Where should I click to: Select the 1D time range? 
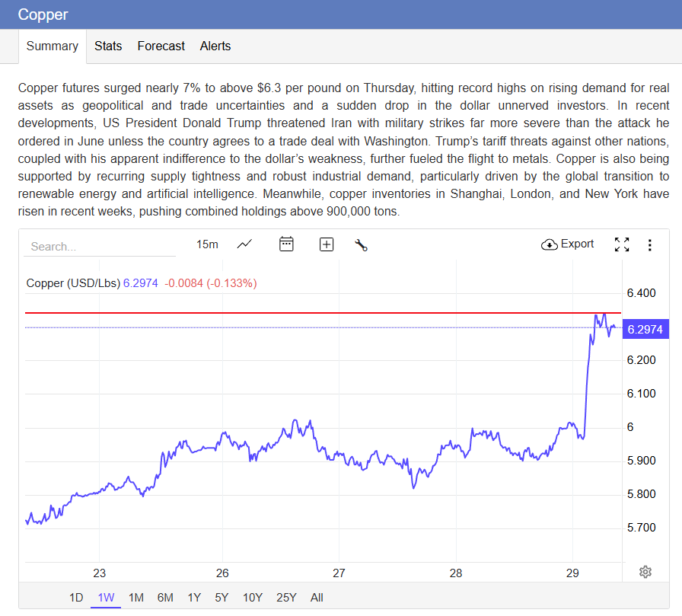point(76,598)
